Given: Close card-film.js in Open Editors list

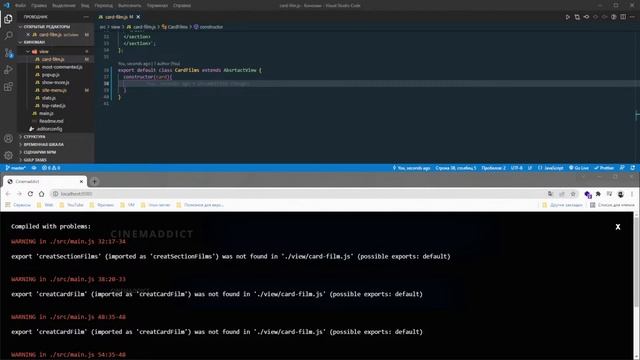Looking at the screenshot, I should click(28, 35).
